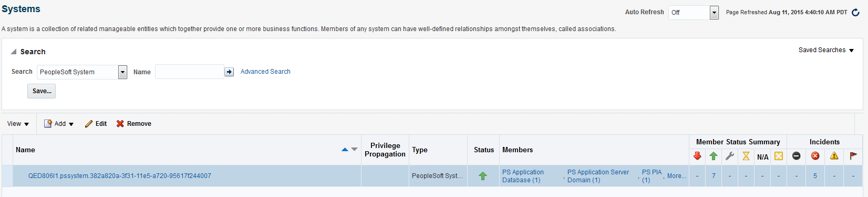Click the hourglass pending status icon
Viewport: 868px width, 197px height.
pos(746,156)
